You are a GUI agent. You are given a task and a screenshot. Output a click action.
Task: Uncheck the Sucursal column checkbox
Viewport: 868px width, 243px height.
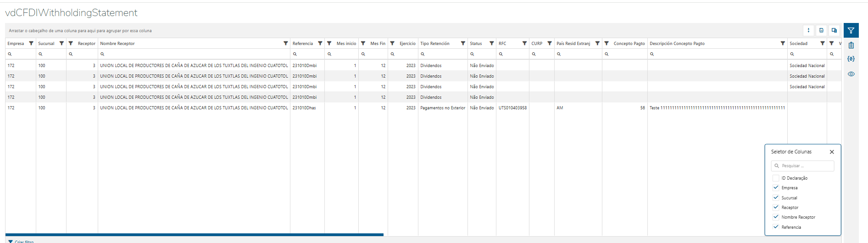click(x=776, y=198)
